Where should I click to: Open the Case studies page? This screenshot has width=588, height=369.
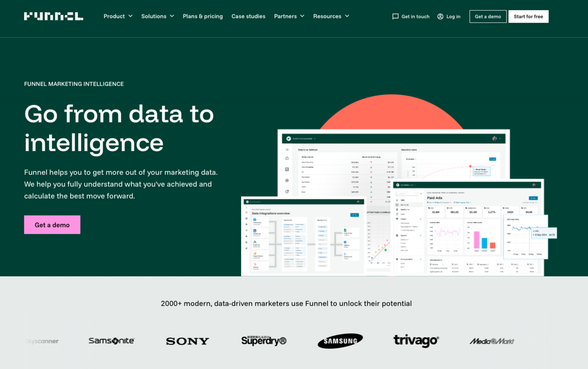click(x=248, y=16)
